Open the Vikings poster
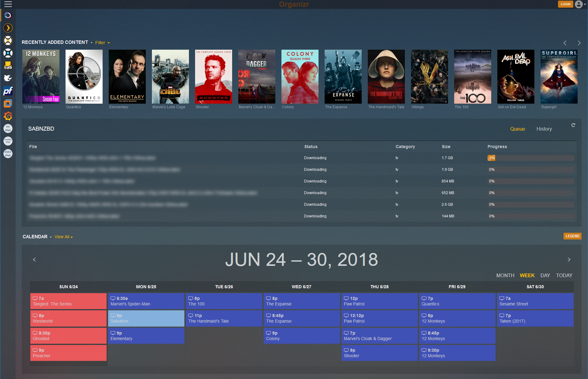The height and width of the screenshot is (379, 588). [429, 77]
